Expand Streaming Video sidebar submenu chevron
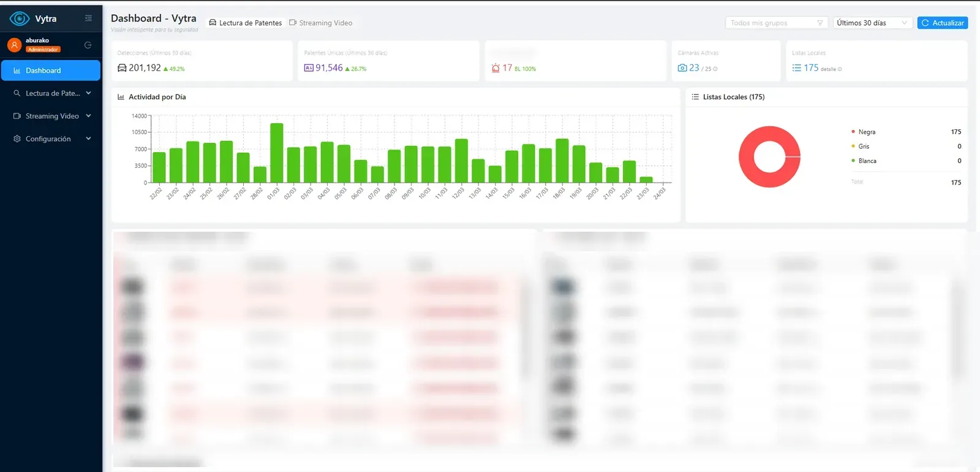The image size is (980, 472). point(88,116)
